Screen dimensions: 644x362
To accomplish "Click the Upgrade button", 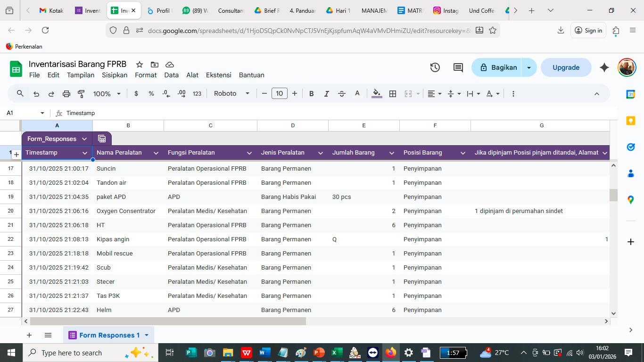I will (566, 67).
